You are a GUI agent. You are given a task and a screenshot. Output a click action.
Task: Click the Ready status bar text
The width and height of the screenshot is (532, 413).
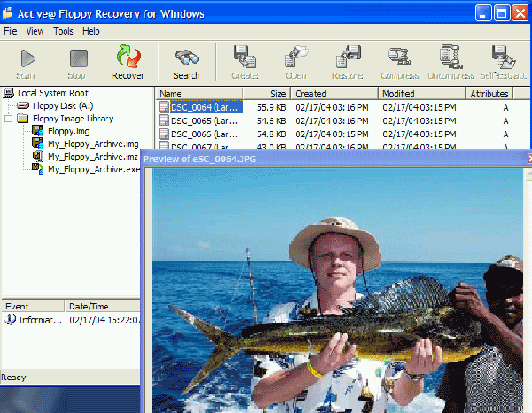click(x=13, y=377)
